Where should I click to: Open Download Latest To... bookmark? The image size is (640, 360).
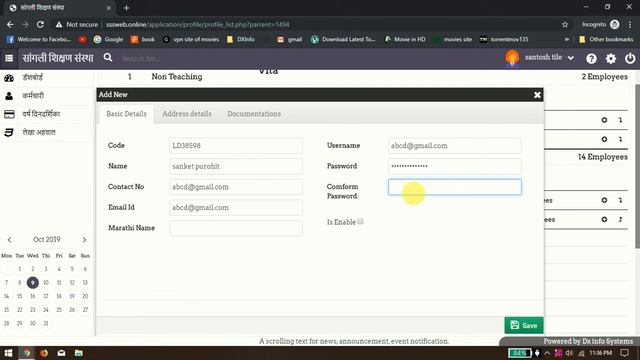(343, 39)
